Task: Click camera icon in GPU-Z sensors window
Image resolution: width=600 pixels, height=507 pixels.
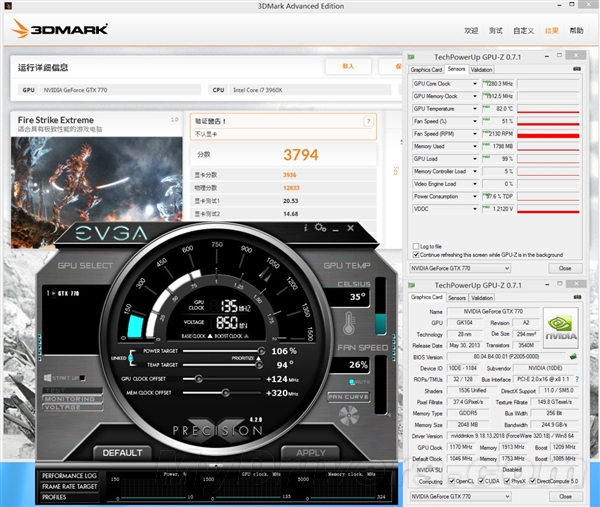Action: tap(577, 69)
